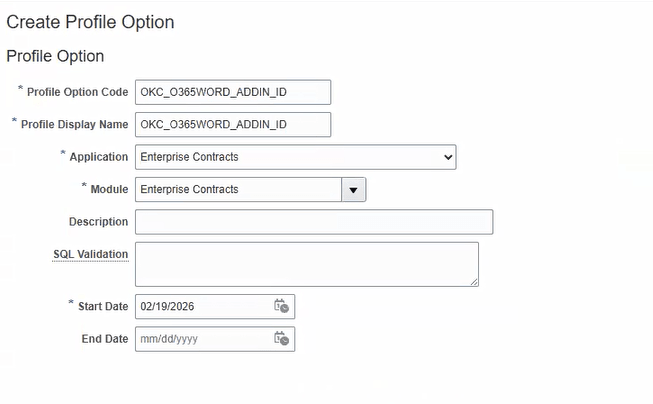Click the SQL Validation box resize handle
This screenshot has height=404, width=653.
click(x=474, y=282)
